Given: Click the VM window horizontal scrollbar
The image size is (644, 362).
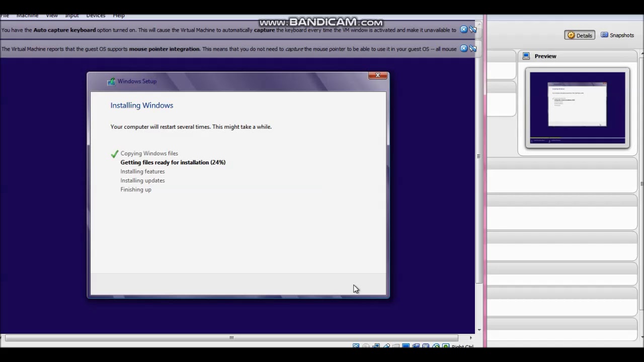Looking at the screenshot, I should (x=231, y=338).
